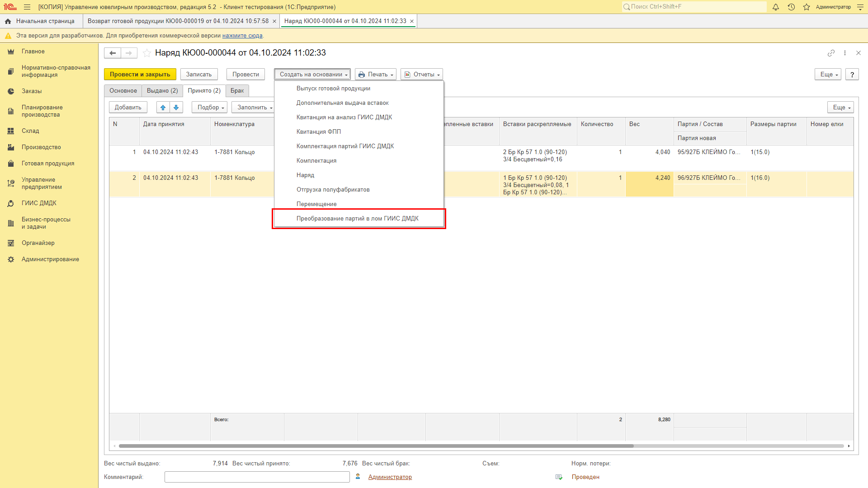The image size is (868, 488).
Task: Select cell 95/927Б КЛЕЙМО in row 1
Action: 710,152
